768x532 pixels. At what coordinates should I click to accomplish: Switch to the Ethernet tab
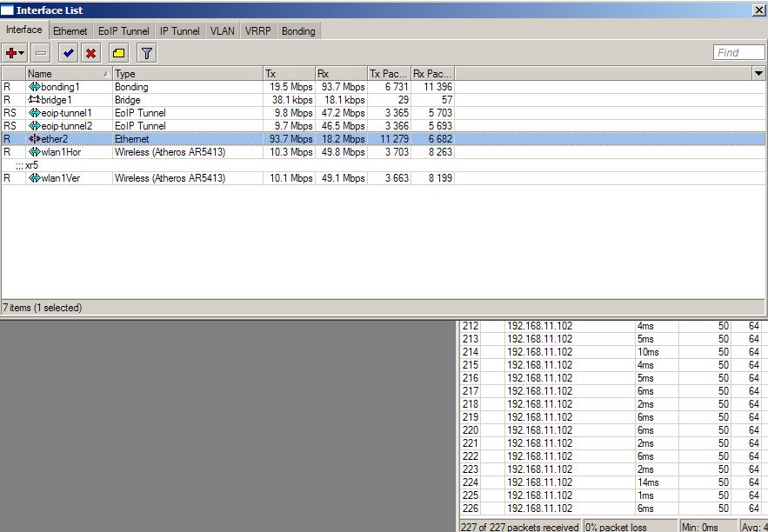click(70, 30)
